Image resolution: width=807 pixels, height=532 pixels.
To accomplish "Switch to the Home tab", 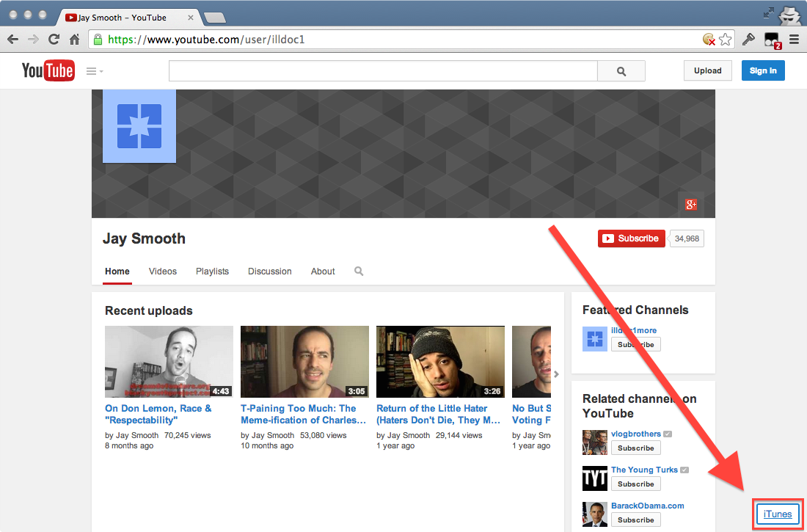I will coord(117,272).
